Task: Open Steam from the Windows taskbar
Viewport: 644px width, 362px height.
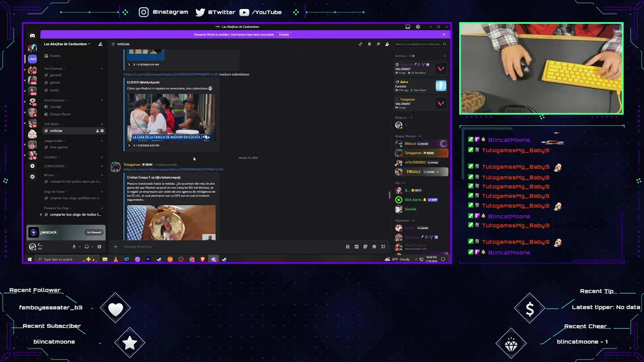Action: [x=159, y=259]
